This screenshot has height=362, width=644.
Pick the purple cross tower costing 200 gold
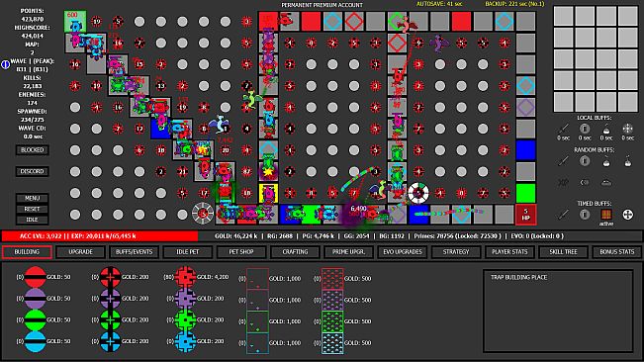point(110,299)
